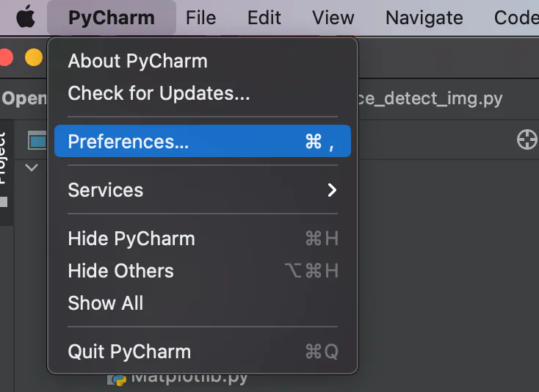539x392 pixels.
Task: Open the Code menu
Action: [x=516, y=18]
